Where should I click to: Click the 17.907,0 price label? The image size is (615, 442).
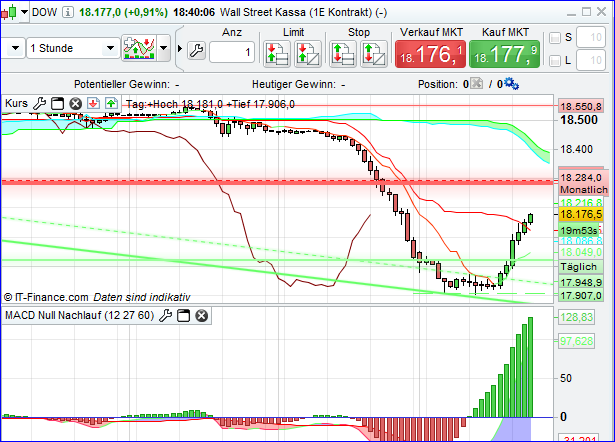click(x=581, y=295)
